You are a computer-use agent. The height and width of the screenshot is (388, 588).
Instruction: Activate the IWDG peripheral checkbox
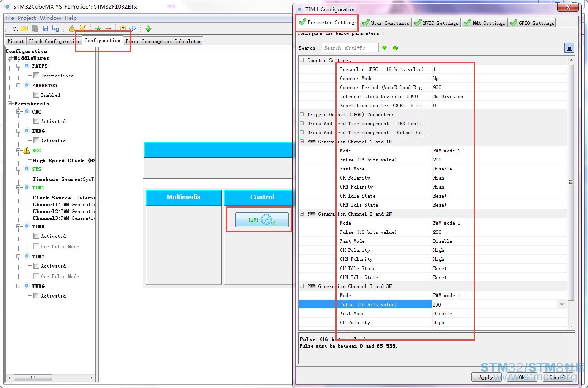(x=36, y=141)
